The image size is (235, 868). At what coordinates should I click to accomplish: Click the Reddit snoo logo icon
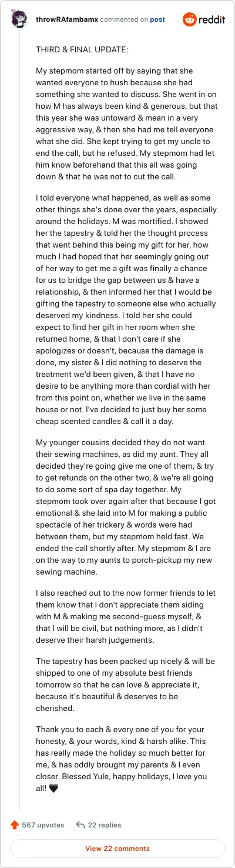click(x=189, y=19)
